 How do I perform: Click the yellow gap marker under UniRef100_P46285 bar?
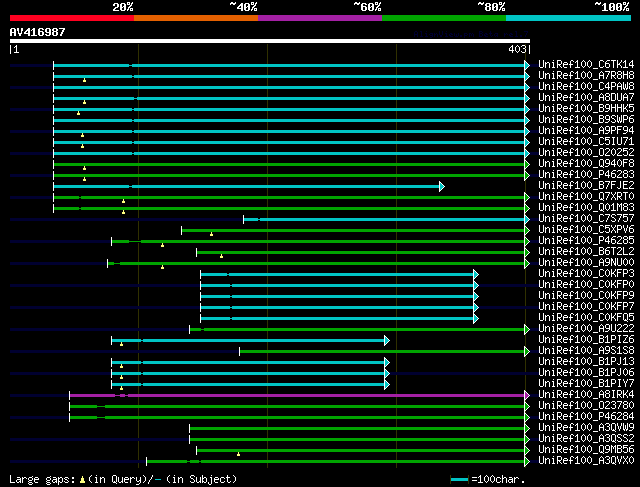click(162, 245)
